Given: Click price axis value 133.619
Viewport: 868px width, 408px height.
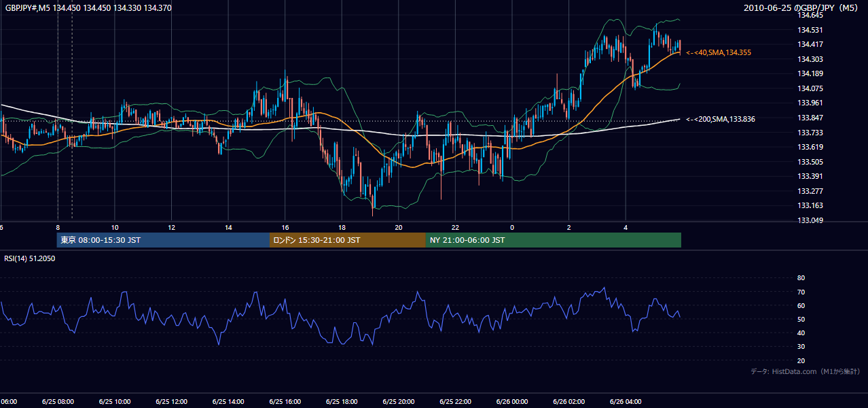Looking at the screenshot, I should (810, 148).
